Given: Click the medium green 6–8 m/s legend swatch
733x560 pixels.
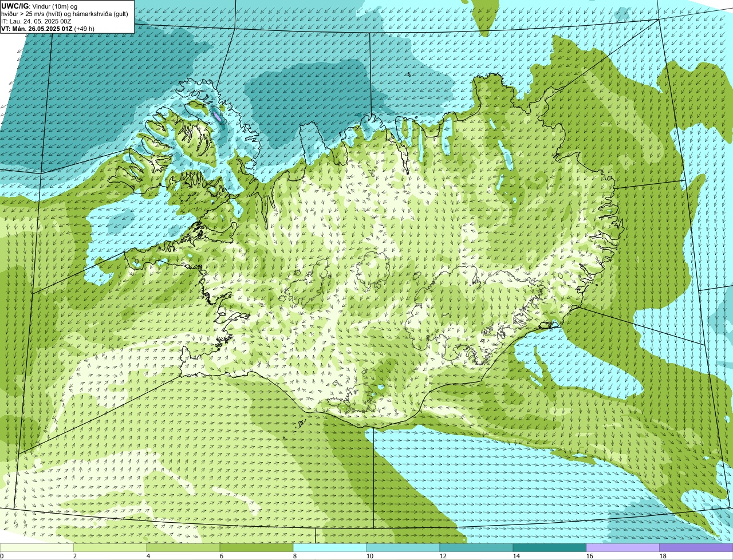Looking at the screenshot, I should (x=257, y=548).
